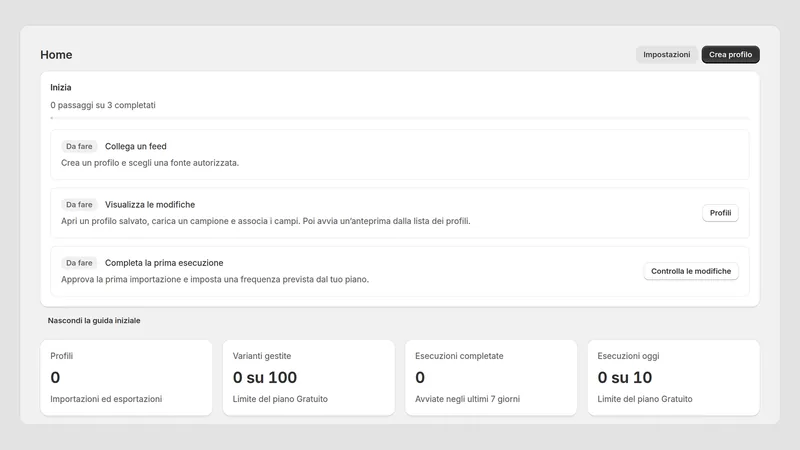The width and height of the screenshot is (800, 450).
Task: Click the 0 su 100 value
Action: pos(265,377)
